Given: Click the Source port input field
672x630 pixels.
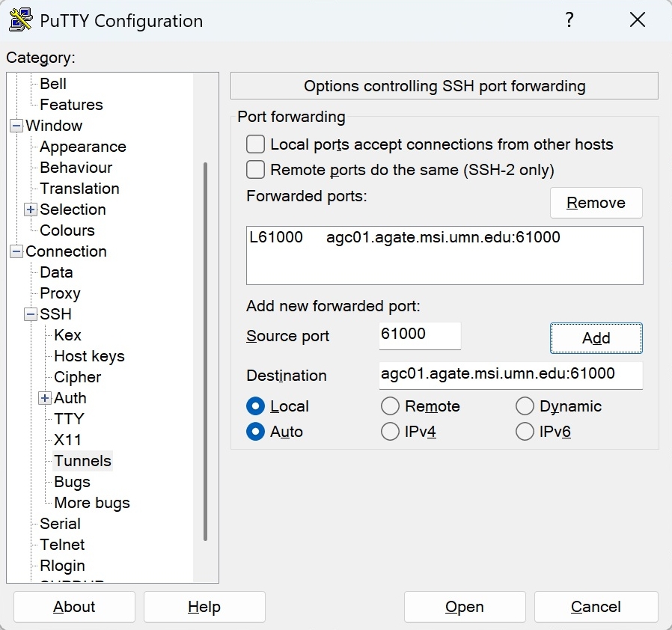Looking at the screenshot, I should 420,335.
